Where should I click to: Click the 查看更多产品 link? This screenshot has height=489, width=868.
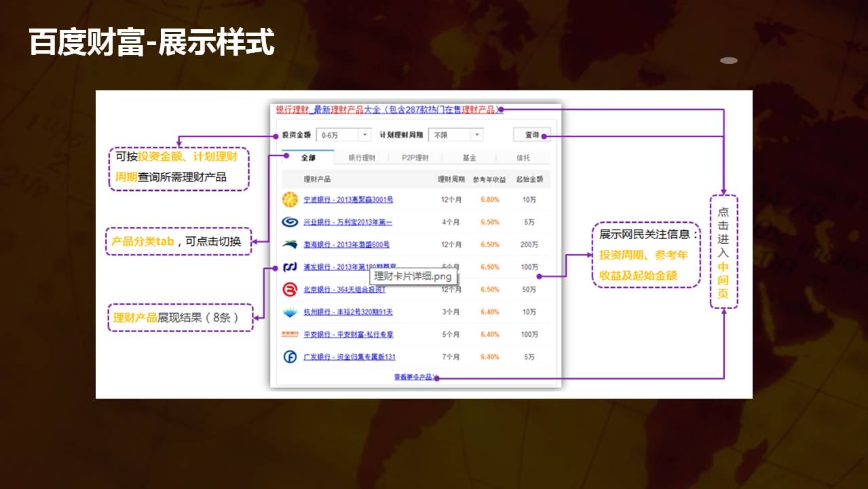point(413,377)
